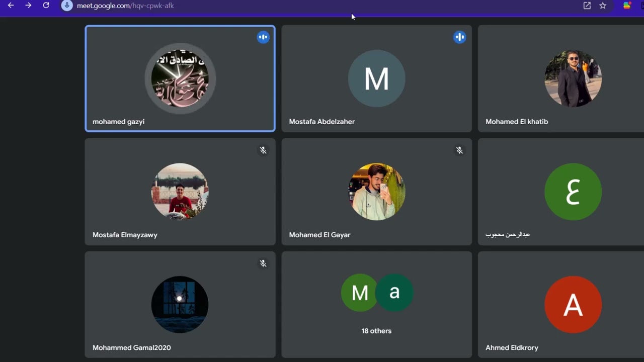
Task: Open the colorful extension icon in toolbar
Action: (627, 6)
